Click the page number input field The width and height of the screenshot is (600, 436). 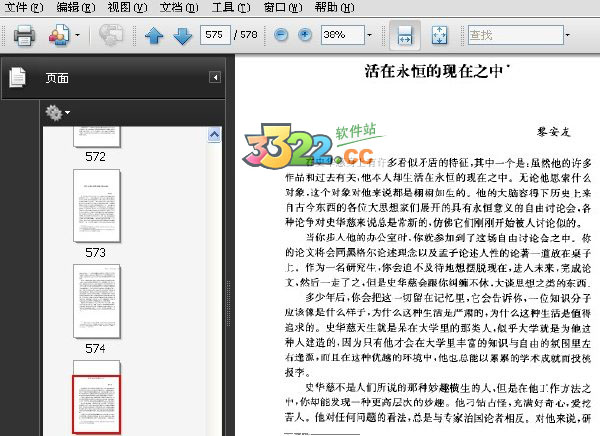tap(213, 35)
